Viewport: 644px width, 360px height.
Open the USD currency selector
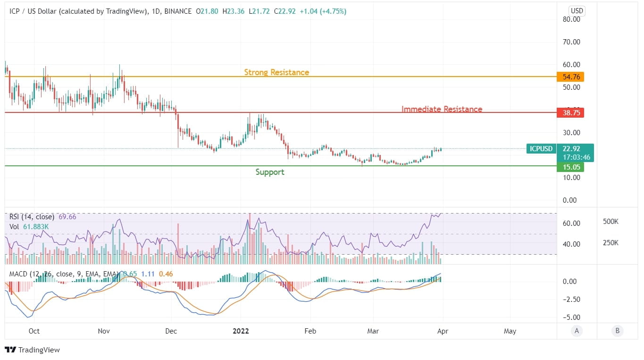pyautogui.click(x=577, y=11)
